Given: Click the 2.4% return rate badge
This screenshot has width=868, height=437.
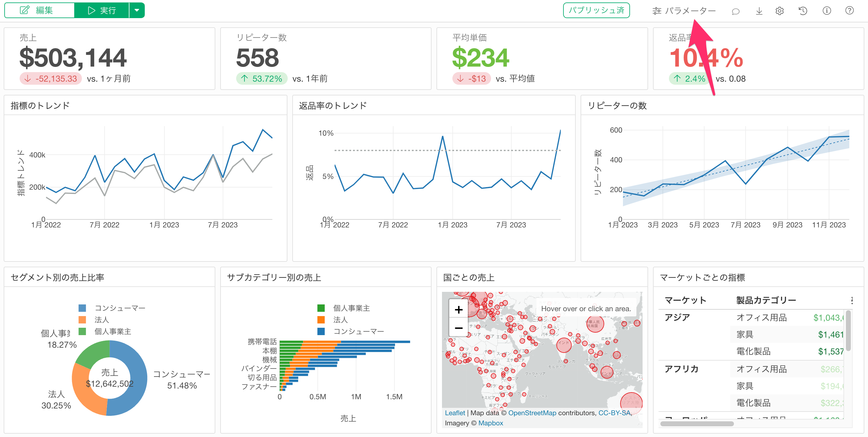Looking at the screenshot, I should 689,79.
